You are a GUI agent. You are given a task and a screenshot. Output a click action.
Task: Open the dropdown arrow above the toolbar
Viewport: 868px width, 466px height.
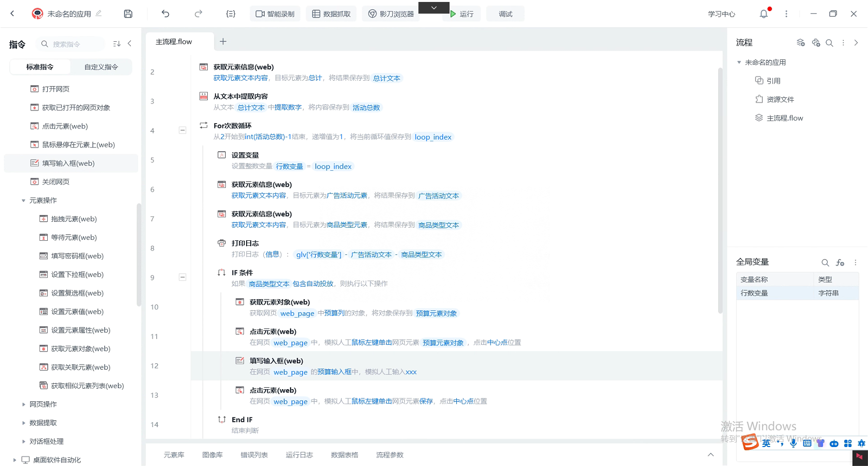[434, 8]
